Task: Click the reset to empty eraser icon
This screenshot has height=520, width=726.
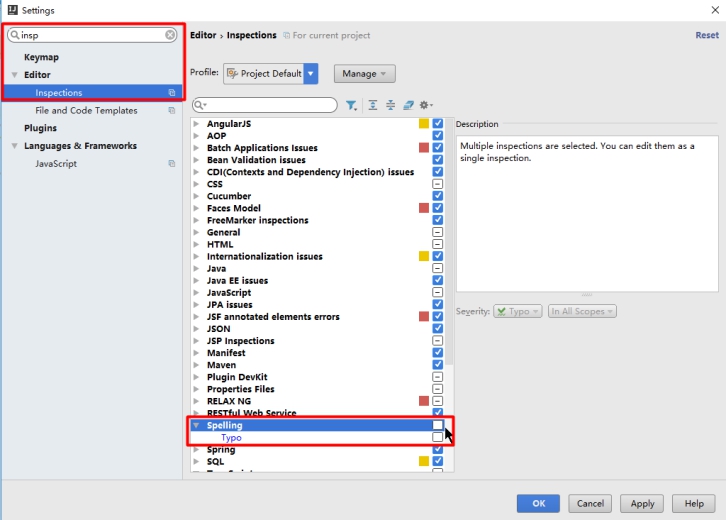Action: 408,105
